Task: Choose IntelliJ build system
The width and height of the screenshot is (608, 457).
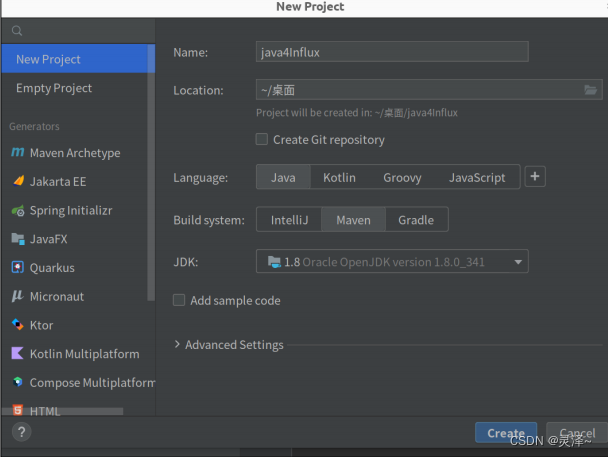Action: tap(289, 220)
